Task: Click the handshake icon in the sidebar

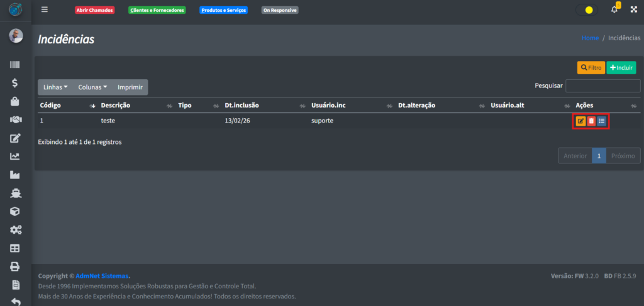Action: [x=15, y=120]
